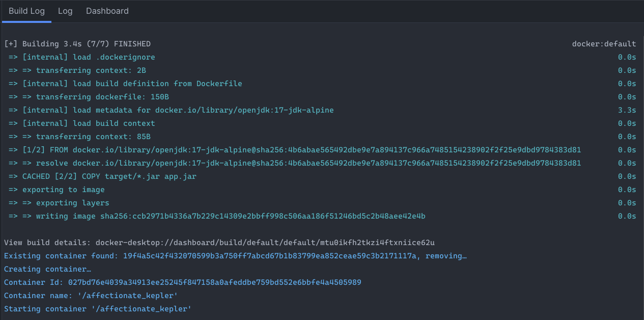The image size is (644, 320).
Task: Open the Log tab
Action: point(65,11)
